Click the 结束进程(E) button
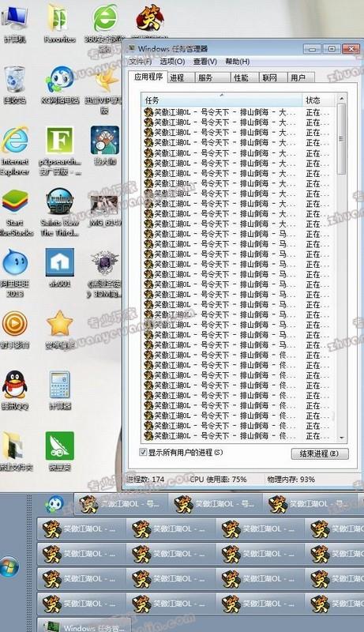 pos(320,453)
